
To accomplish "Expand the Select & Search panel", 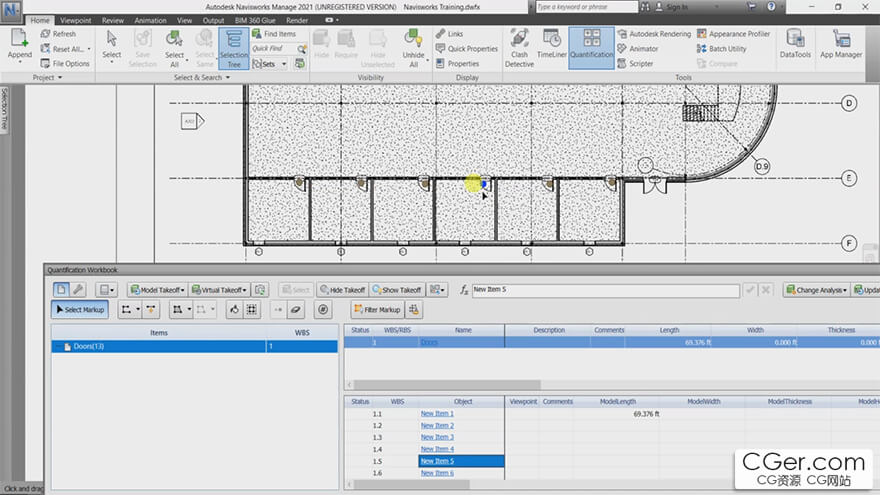I will tap(201, 77).
